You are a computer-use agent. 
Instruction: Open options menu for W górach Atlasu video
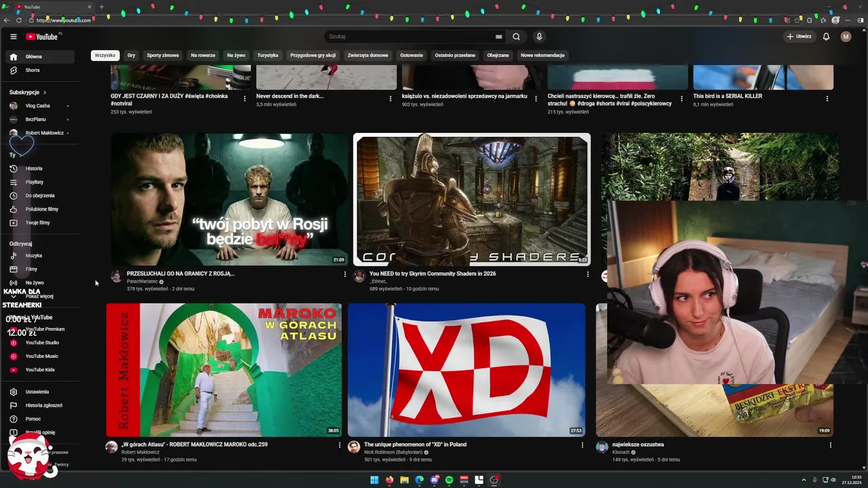click(340, 445)
